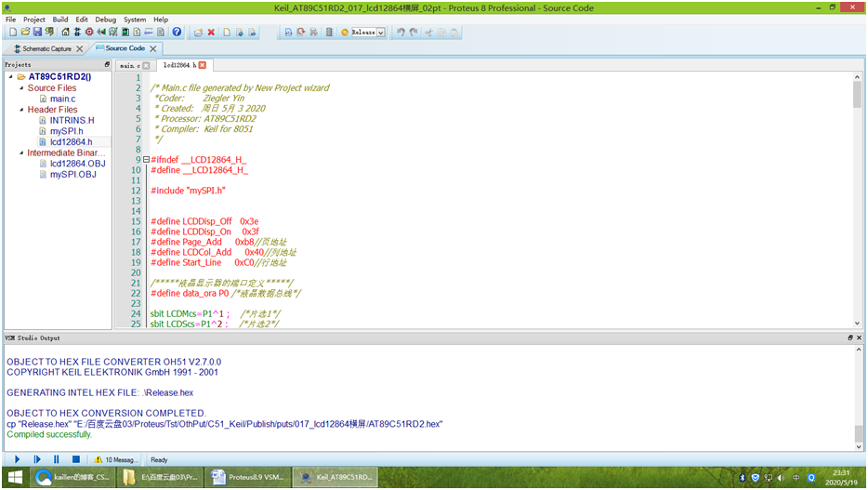Open the System menu
The image size is (868, 490).
pyautogui.click(x=135, y=20)
